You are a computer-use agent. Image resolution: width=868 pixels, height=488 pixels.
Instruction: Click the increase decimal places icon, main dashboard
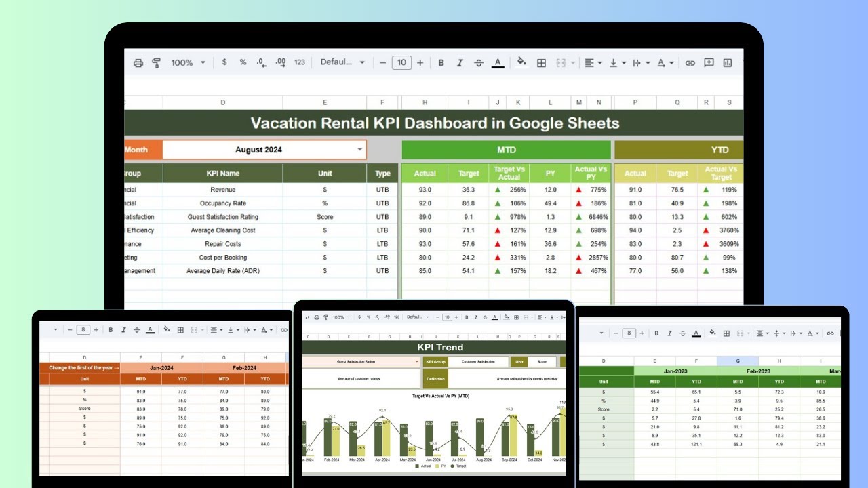(279, 62)
